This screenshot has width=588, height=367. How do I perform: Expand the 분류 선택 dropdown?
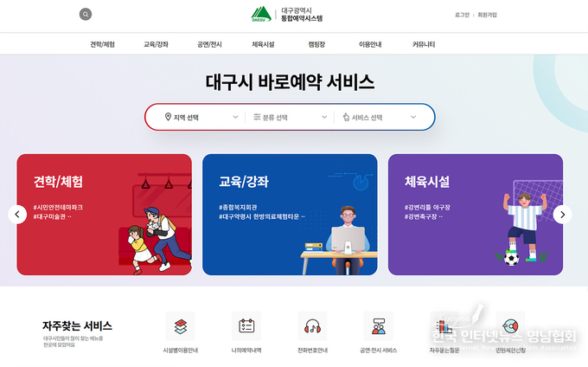coord(290,118)
